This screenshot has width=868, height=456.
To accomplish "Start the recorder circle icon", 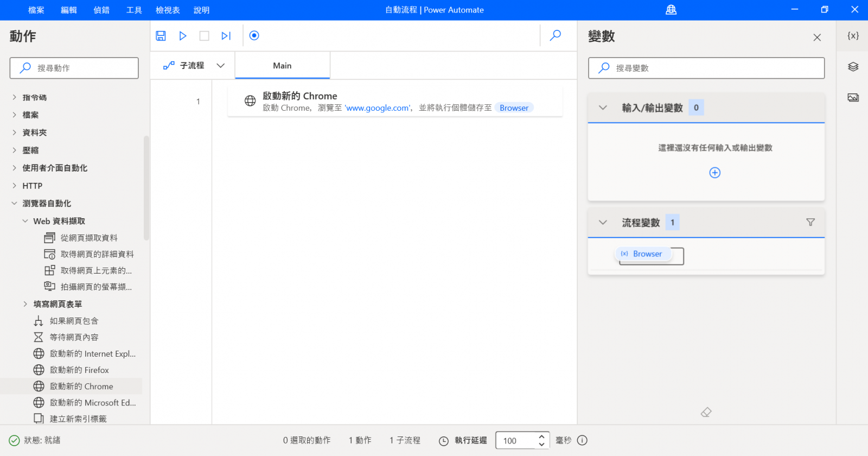I will coord(254,36).
